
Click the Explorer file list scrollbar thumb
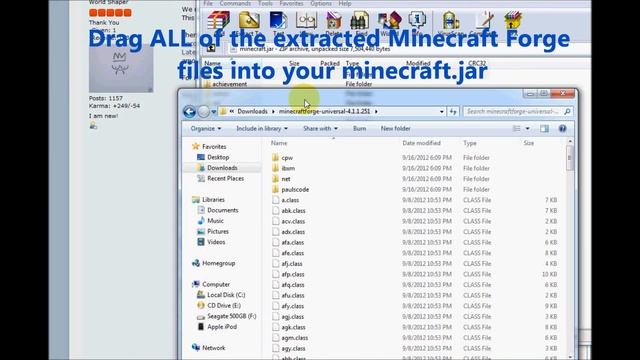[570, 158]
